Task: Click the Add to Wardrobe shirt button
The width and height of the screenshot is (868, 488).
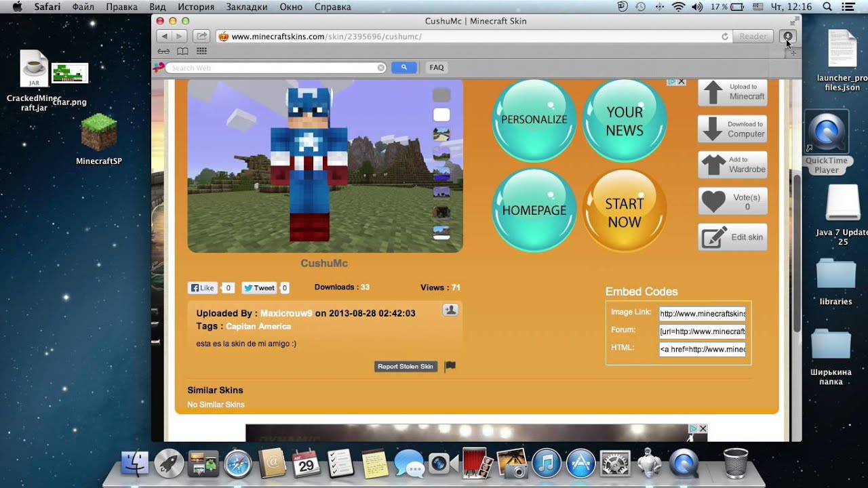Action: pos(732,165)
